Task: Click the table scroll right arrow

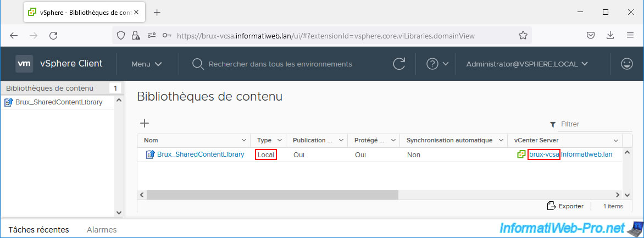Action: pos(617,195)
